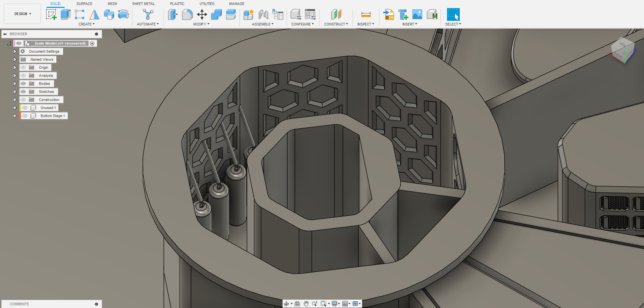Click the Insert McMaster-Carr component icon
This screenshot has height=308, width=644.
coord(432,14)
